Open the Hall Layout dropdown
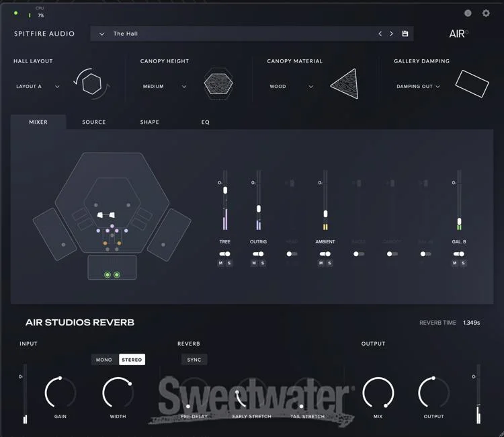The image size is (504, 437). click(38, 87)
